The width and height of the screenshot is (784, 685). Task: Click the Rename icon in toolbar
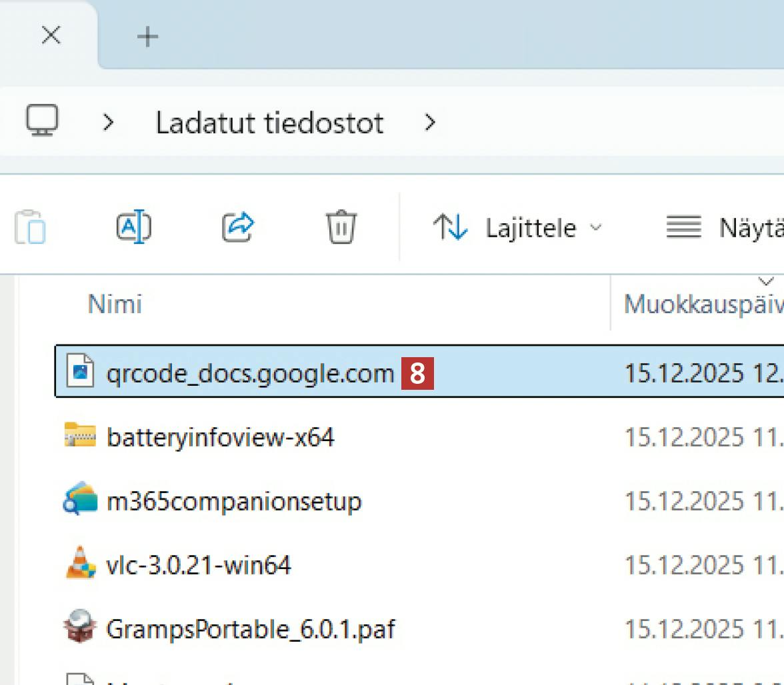[134, 227]
